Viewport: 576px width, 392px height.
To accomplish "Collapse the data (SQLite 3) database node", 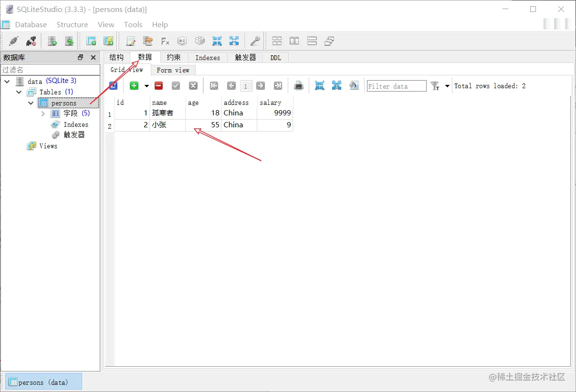I will click(x=7, y=81).
